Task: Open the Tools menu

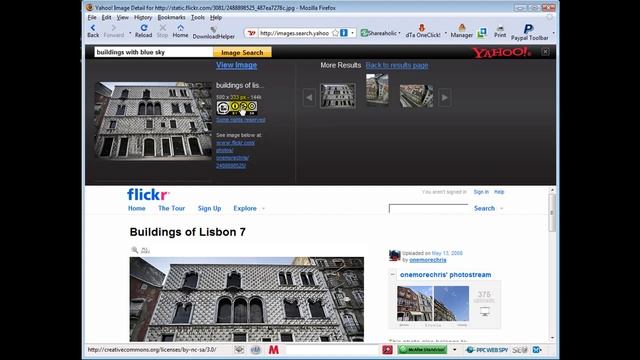Action: 198,18
